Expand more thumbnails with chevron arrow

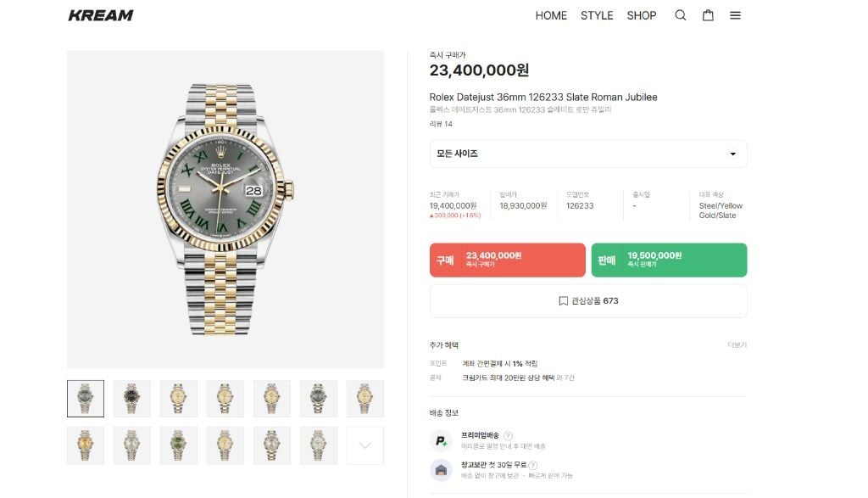click(x=365, y=445)
